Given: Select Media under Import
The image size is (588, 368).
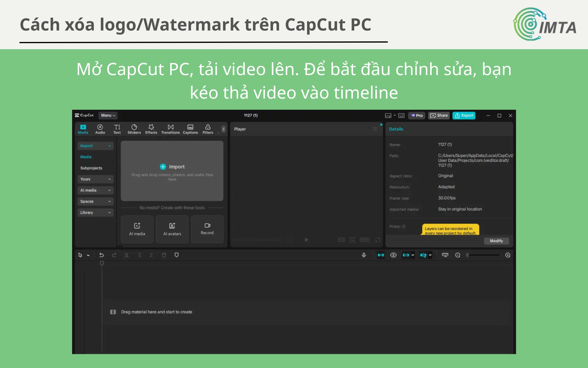Looking at the screenshot, I should coord(86,157).
